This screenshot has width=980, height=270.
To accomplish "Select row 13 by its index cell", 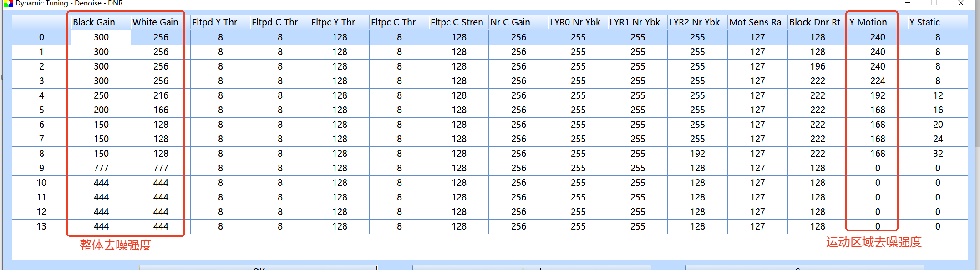I will pos(41,226).
